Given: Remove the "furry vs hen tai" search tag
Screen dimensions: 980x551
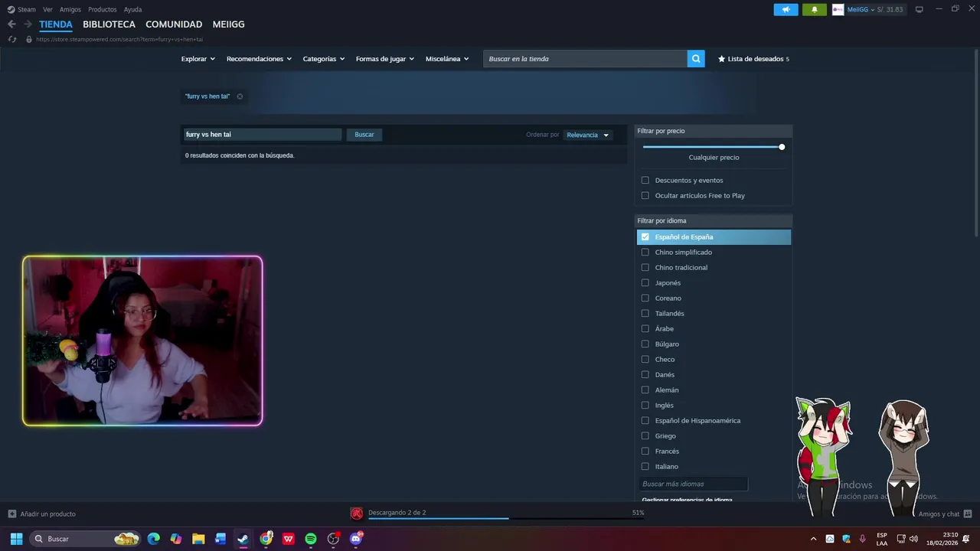Looking at the screenshot, I should click(x=240, y=96).
